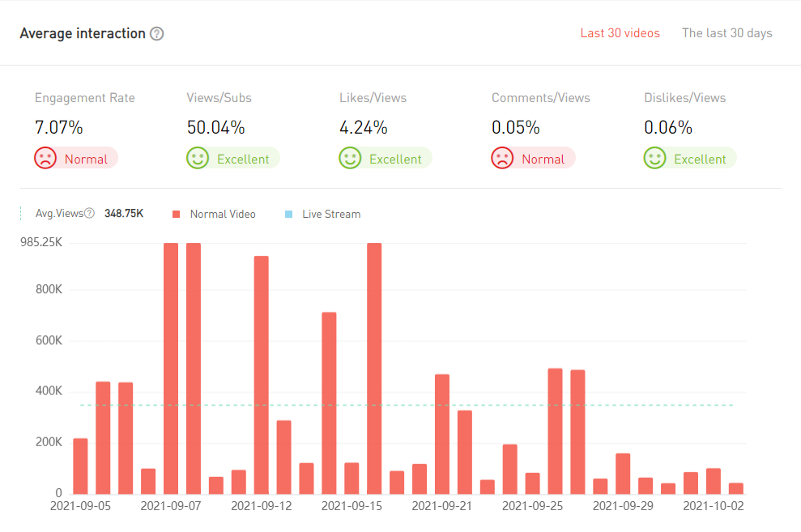Click the sad face icon under Comments/Views

tap(502, 158)
